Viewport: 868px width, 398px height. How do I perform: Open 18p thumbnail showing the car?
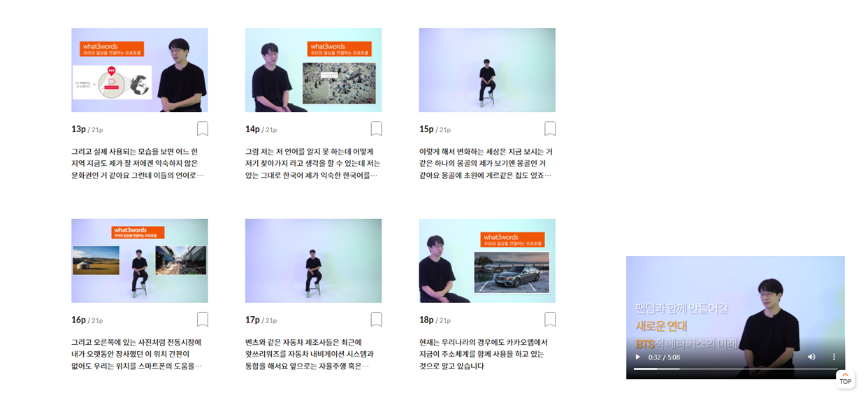pyautogui.click(x=487, y=261)
